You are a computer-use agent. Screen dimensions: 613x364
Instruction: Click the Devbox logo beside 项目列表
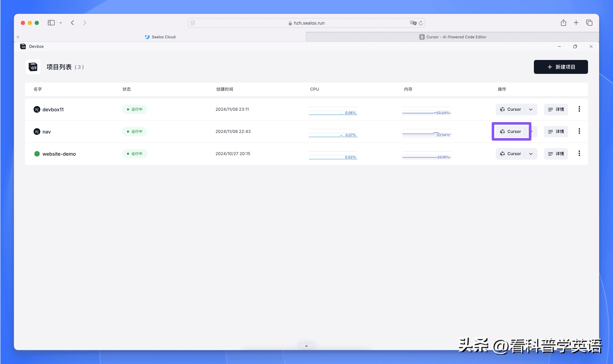33,67
